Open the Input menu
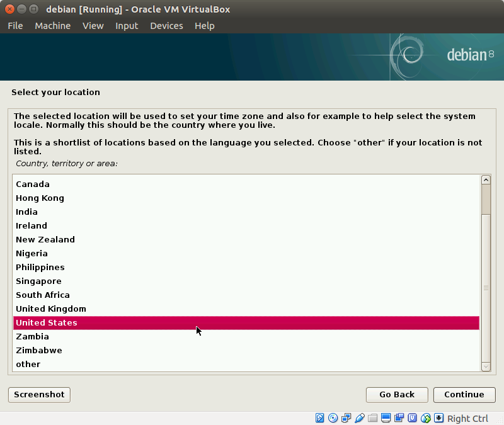504x425 pixels. [127, 26]
